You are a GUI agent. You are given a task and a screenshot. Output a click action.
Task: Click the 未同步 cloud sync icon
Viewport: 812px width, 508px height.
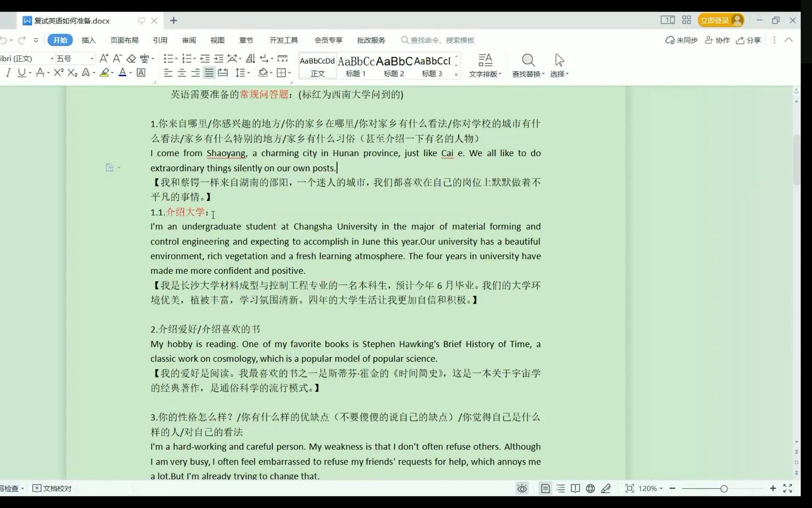click(x=681, y=40)
